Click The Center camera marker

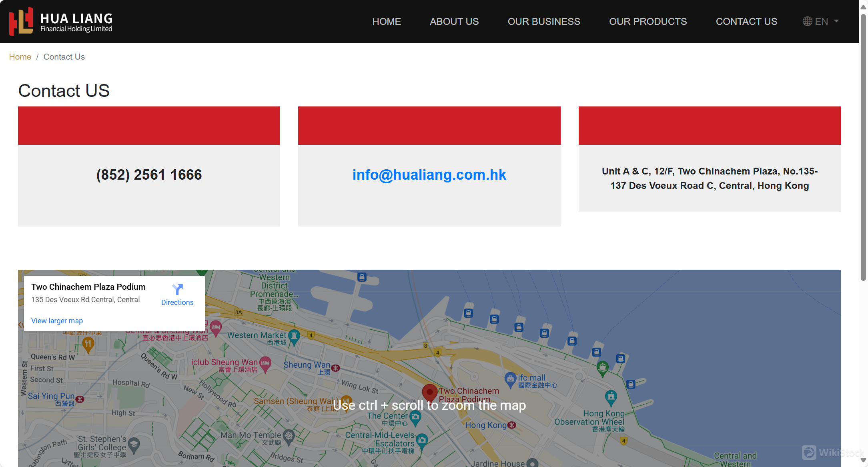pyautogui.click(x=415, y=417)
